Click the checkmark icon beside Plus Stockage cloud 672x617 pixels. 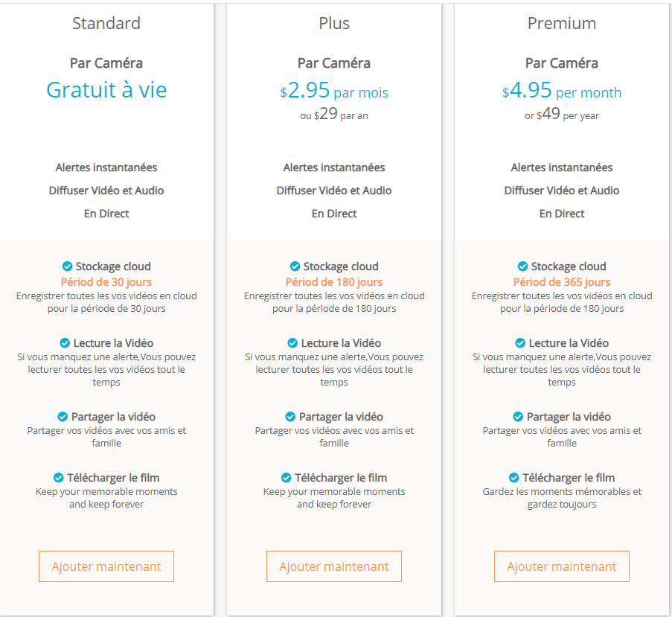(x=295, y=266)
